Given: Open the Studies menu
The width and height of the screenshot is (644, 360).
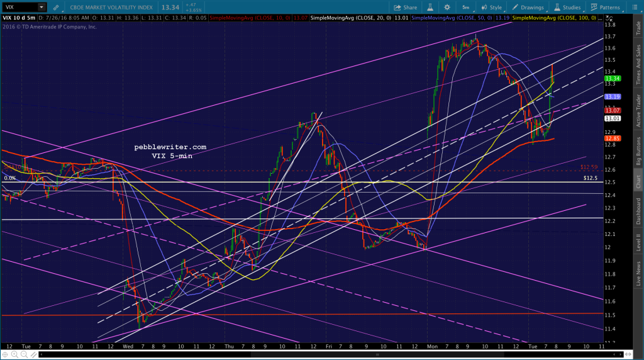Looking at the screenshot, I should 567,8.
